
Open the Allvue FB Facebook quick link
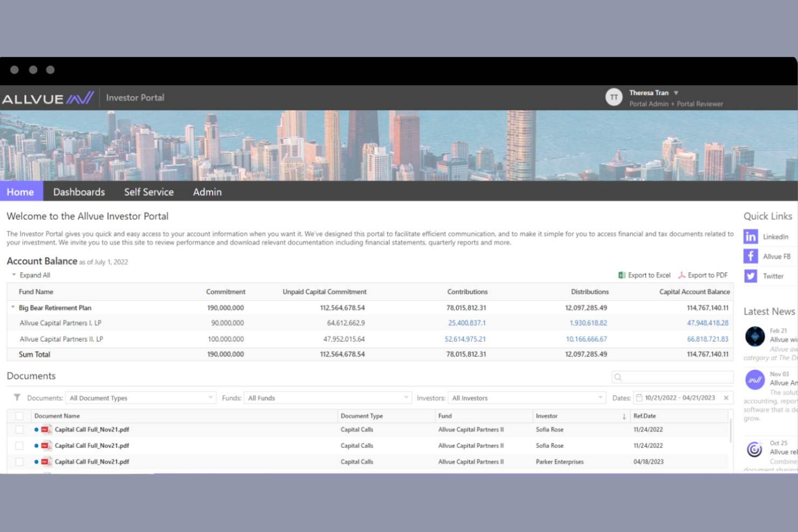[x=751, y=256]
